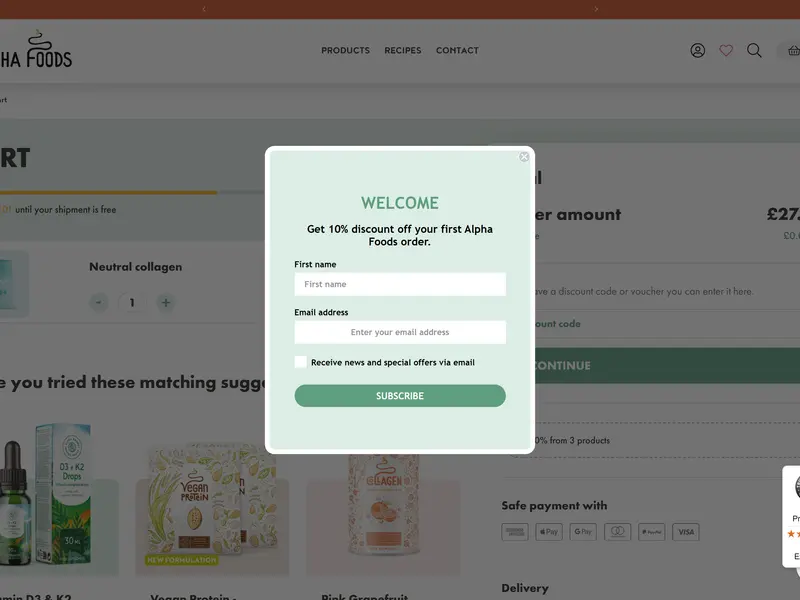Click the Visa payment icon

686,532
